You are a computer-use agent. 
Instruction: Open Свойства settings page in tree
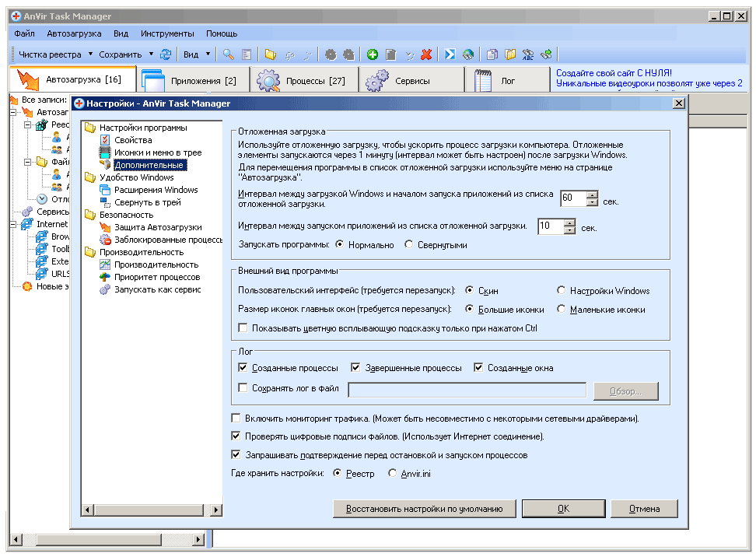pyautogui.click(x=133, y=140)
